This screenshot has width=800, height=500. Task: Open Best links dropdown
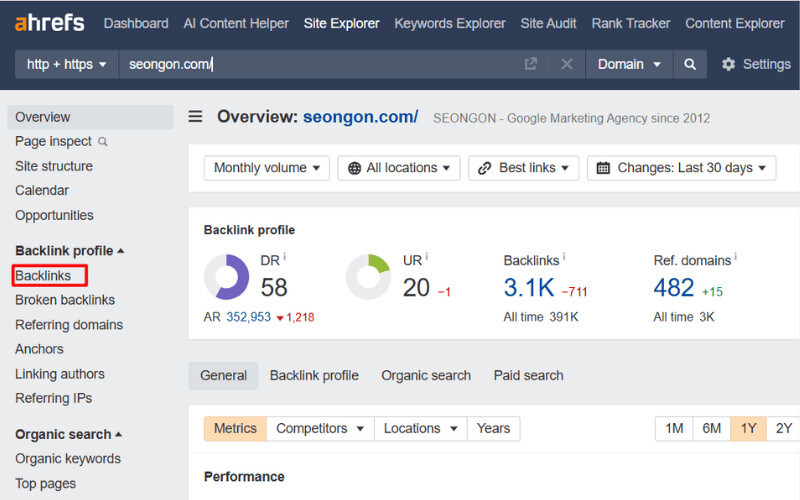coord(523,168)
